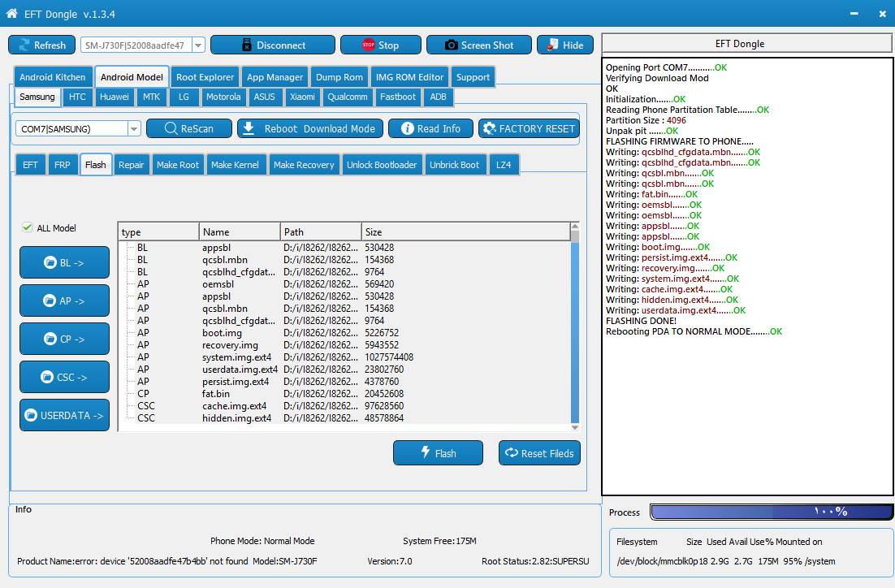Click the Disconnect button
This screenshot has width=895, height=588.
tap(273, 45)
